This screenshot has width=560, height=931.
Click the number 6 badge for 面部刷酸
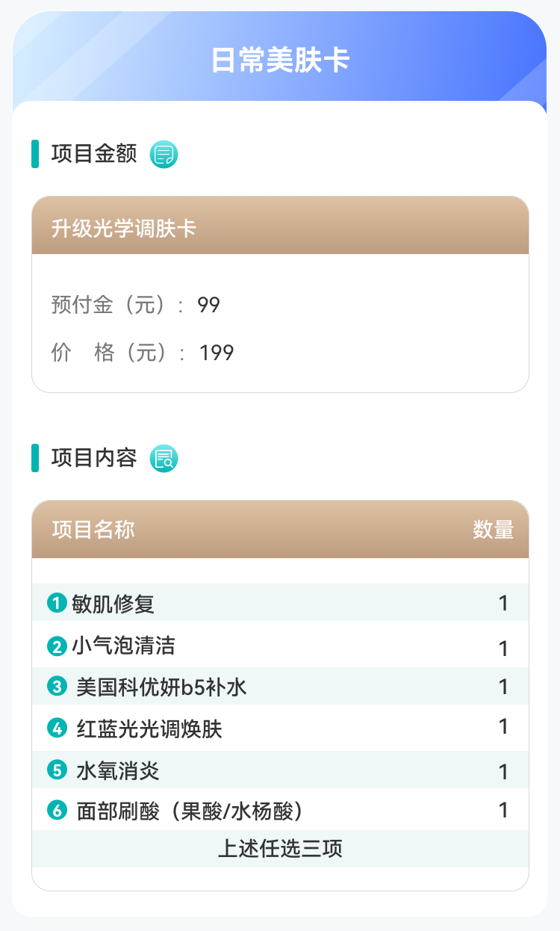pyautogui.click(x=57, y=811)
